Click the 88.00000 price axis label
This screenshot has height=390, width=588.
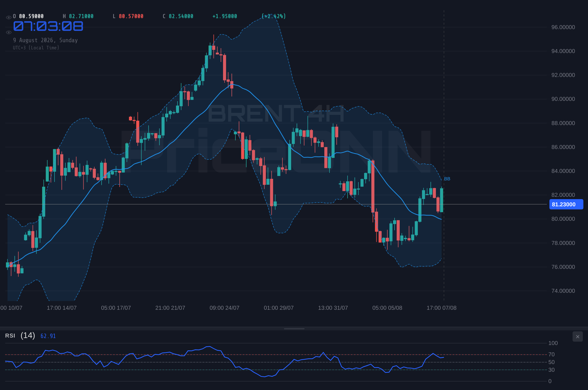[x=563, y=123]
